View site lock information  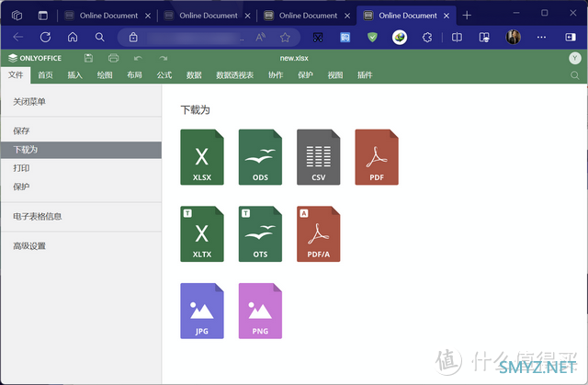[x=133, y=37]
